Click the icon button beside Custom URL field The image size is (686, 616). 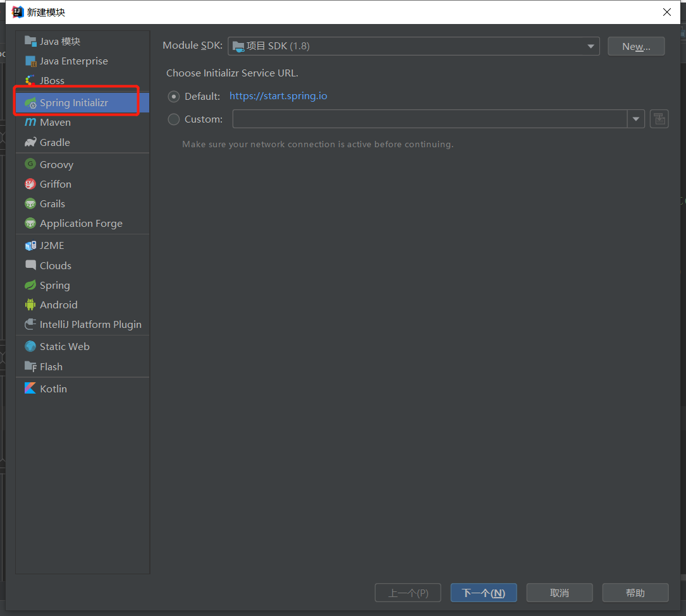click(x=659, y=119)
